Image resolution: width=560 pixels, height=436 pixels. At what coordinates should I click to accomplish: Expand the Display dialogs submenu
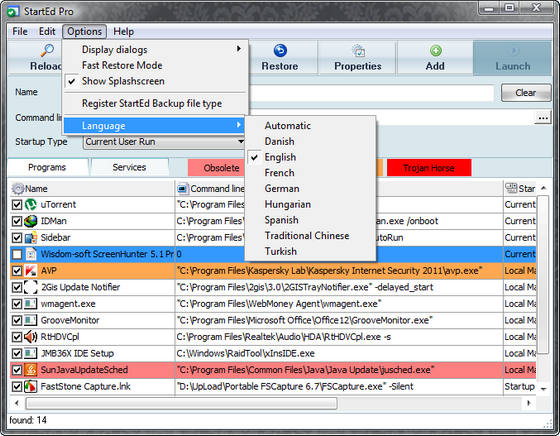click(155, 50)
